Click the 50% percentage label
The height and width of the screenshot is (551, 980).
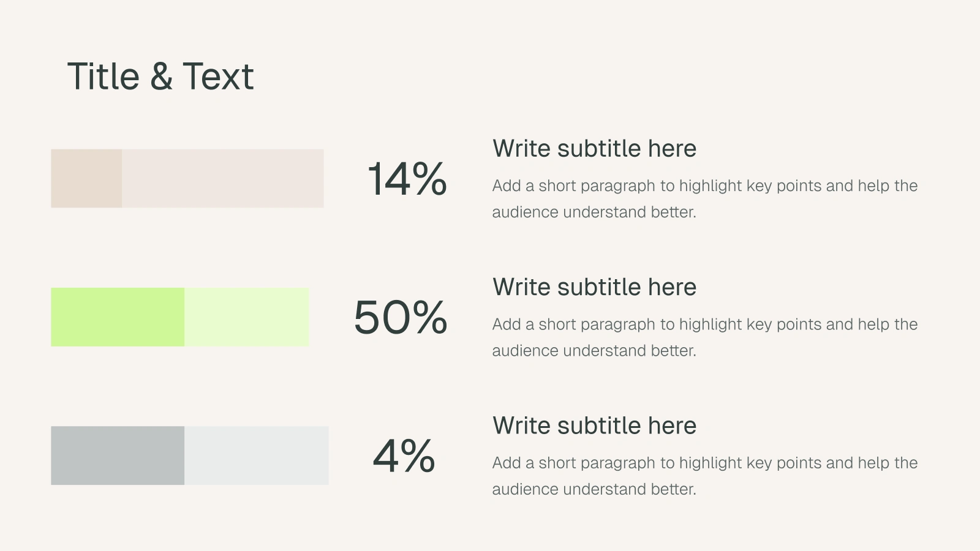(x=401, y=318)
